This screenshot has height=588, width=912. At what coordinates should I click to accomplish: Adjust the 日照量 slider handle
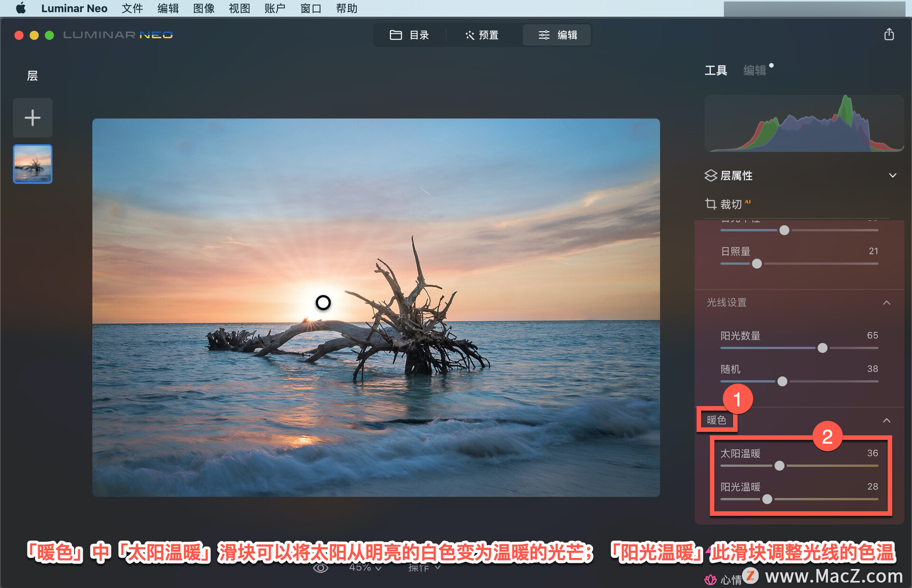[757, 264]
